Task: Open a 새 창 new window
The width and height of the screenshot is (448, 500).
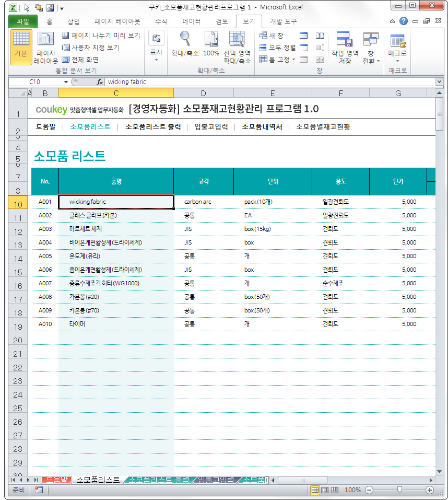Action: (271, 36)
